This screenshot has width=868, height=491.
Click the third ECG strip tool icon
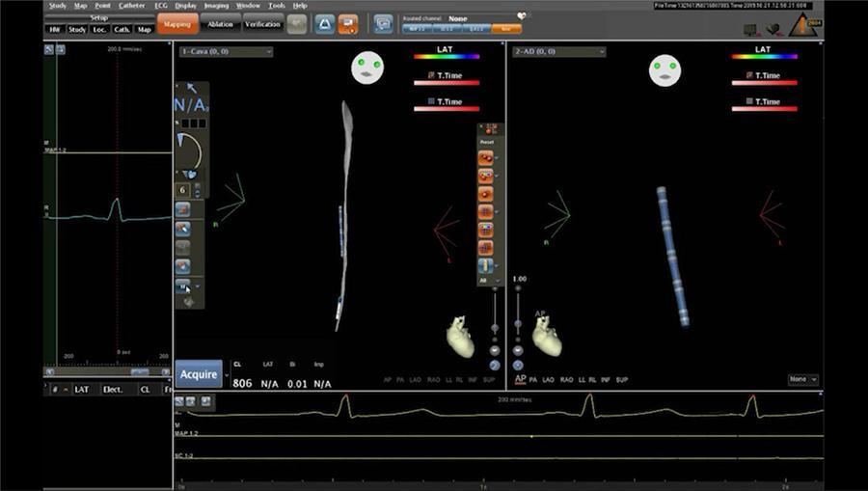coord(206,400)
